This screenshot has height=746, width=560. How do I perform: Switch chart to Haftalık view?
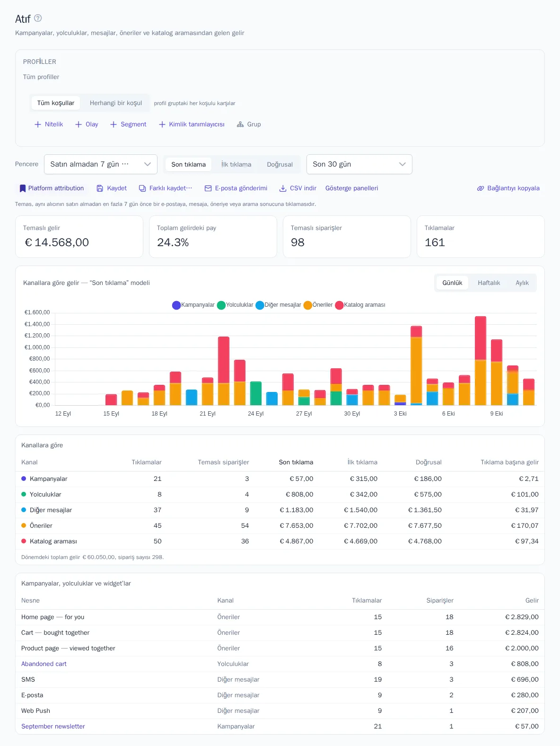point(489,283)
